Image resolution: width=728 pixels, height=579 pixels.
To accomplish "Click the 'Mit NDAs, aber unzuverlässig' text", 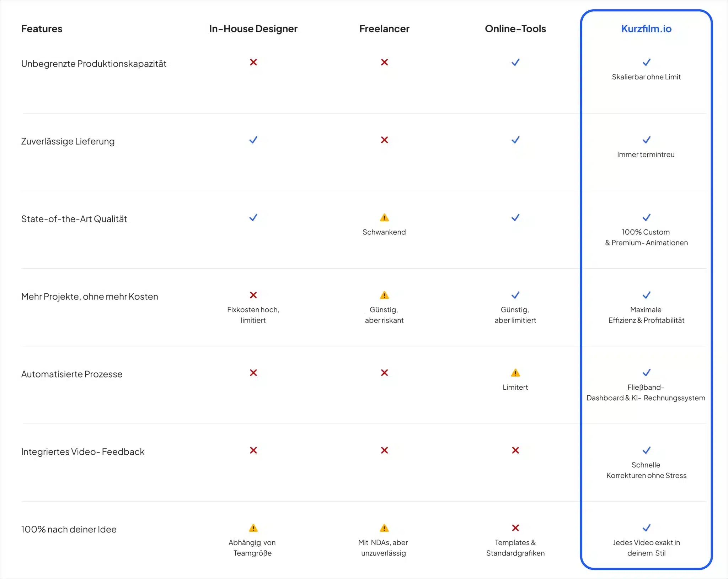I will [x=384, y=548].
